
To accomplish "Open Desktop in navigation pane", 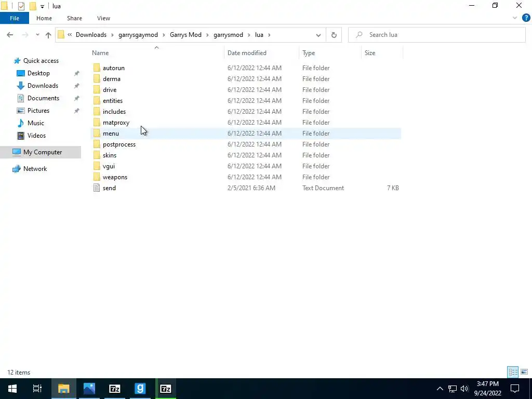I will coord(38,73).
